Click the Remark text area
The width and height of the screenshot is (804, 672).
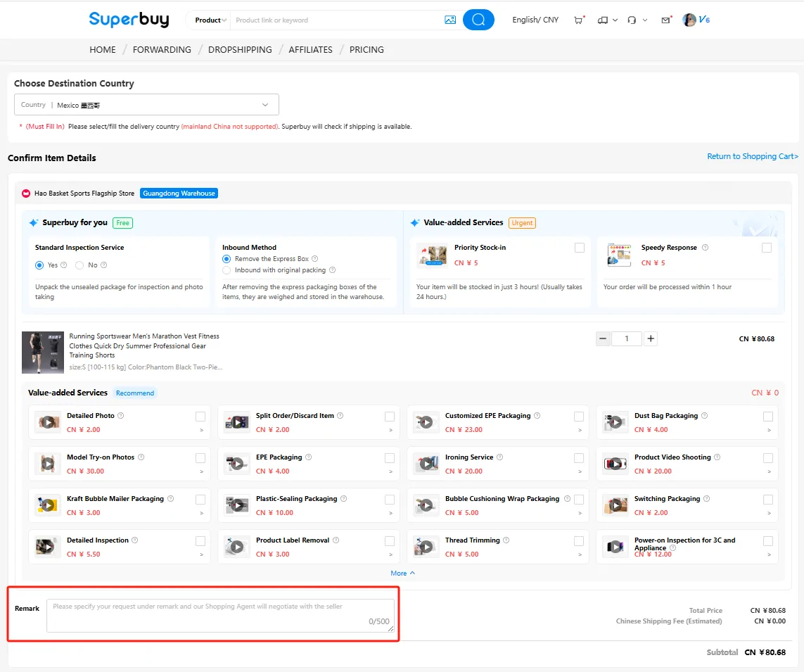220,616
